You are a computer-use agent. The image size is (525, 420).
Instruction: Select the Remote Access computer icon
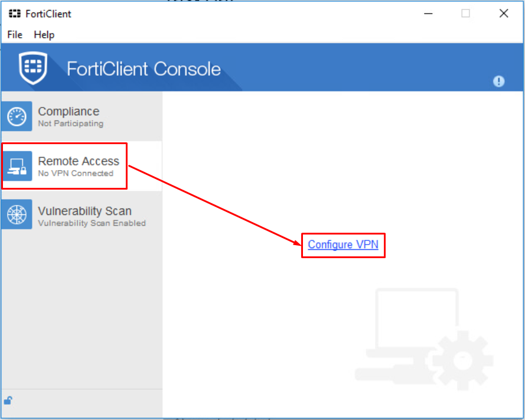17,166
